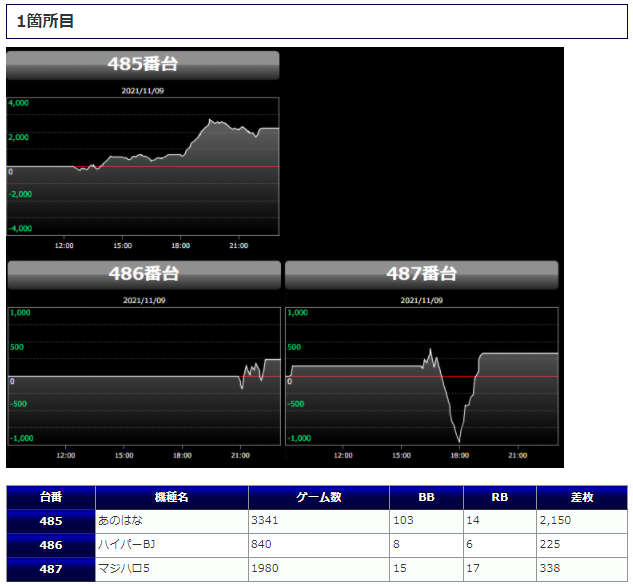Click the 台番 column header
This screenshot has height=586, width=633.
pos(51,497)
